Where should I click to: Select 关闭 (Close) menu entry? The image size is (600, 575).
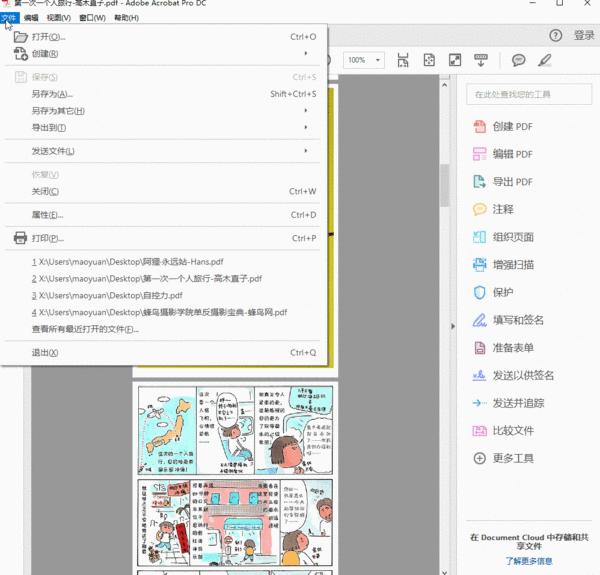point(163,191)
